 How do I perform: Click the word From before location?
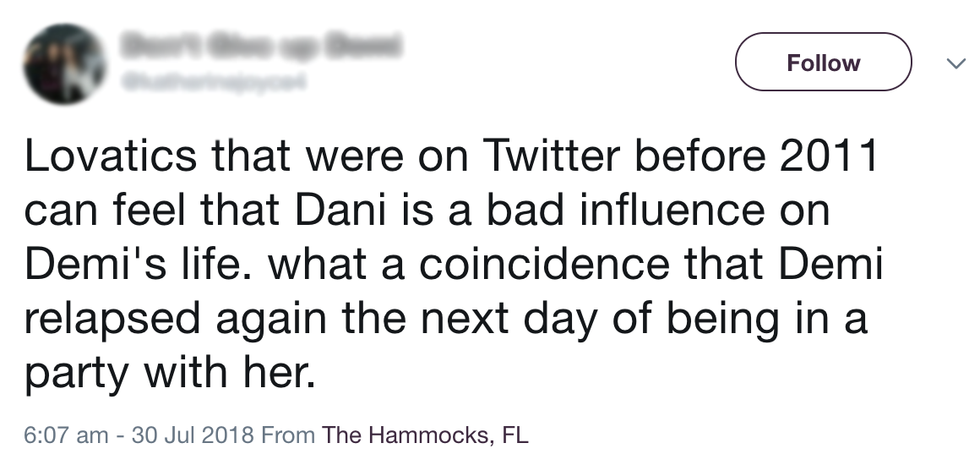click(288, 435)
